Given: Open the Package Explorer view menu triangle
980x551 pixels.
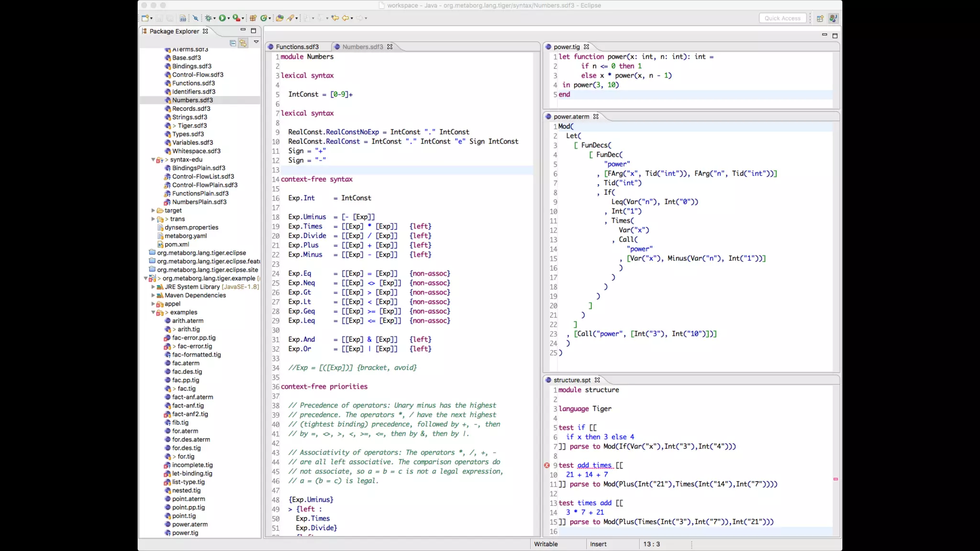Looking at the screenshot, I should (x=256, y=42).
